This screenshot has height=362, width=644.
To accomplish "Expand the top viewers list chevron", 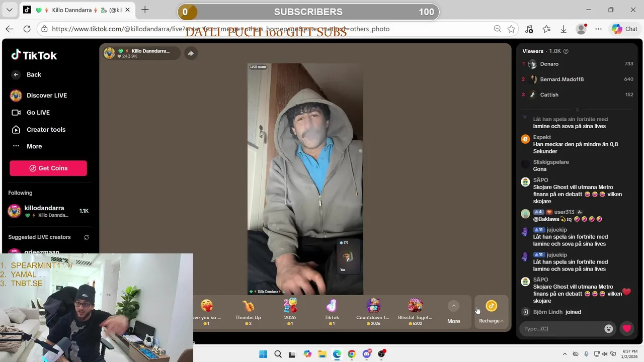I will coord(577,110).
